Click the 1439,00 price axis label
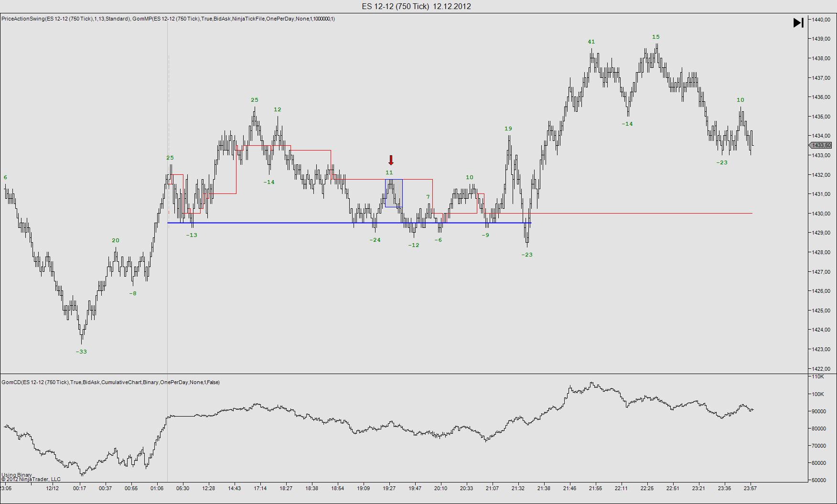Screen dimensions: 837x504 821,39
